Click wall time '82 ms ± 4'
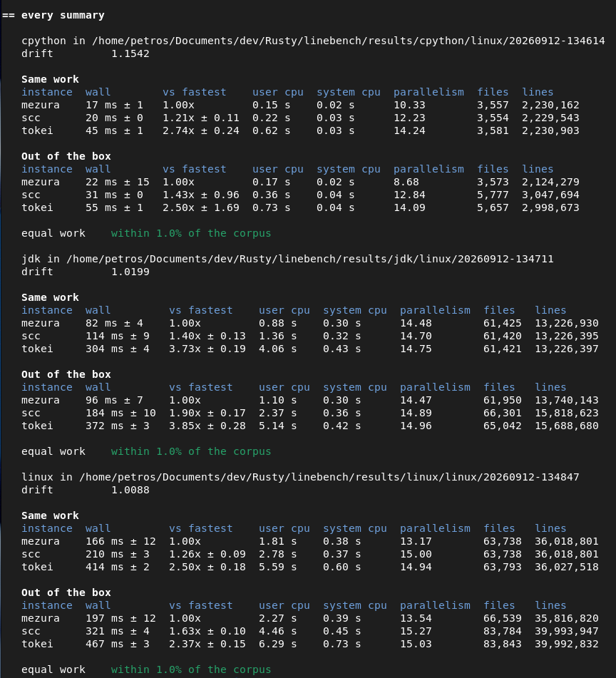 pos(114,323)
